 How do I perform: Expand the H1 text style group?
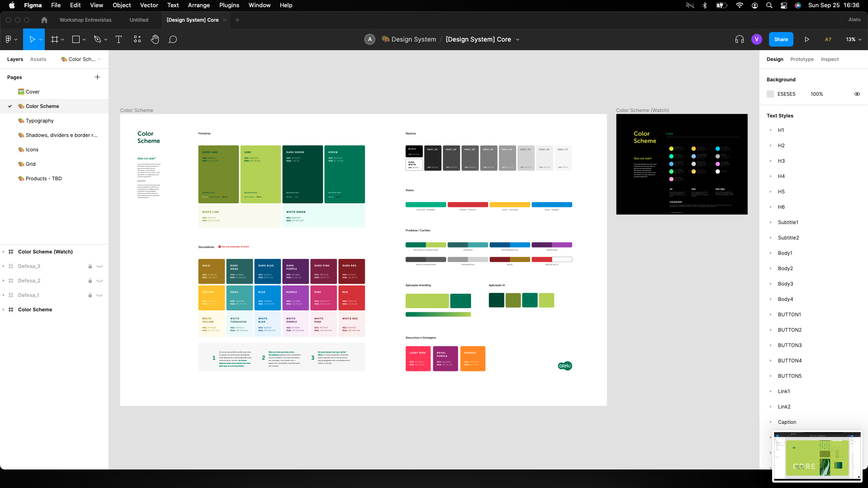click(771, 130)
